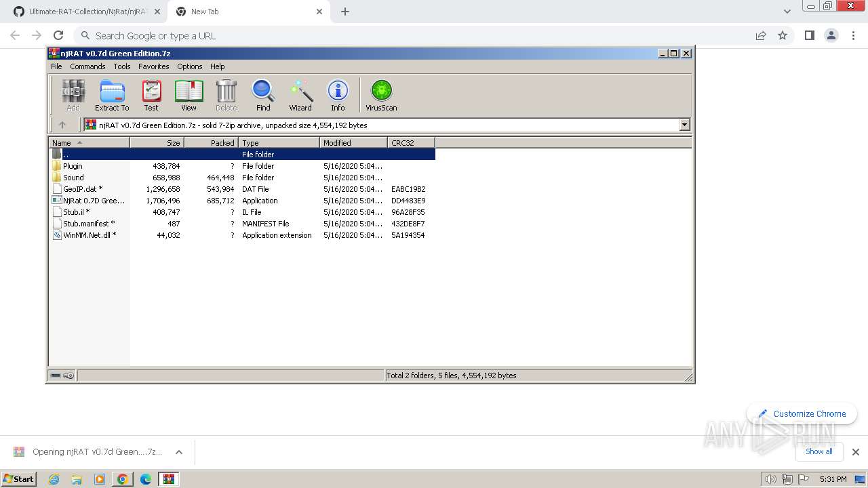The image size is (868, 488).
Task: Click WinRAR taskbar button
Action: tap(168, 479)
